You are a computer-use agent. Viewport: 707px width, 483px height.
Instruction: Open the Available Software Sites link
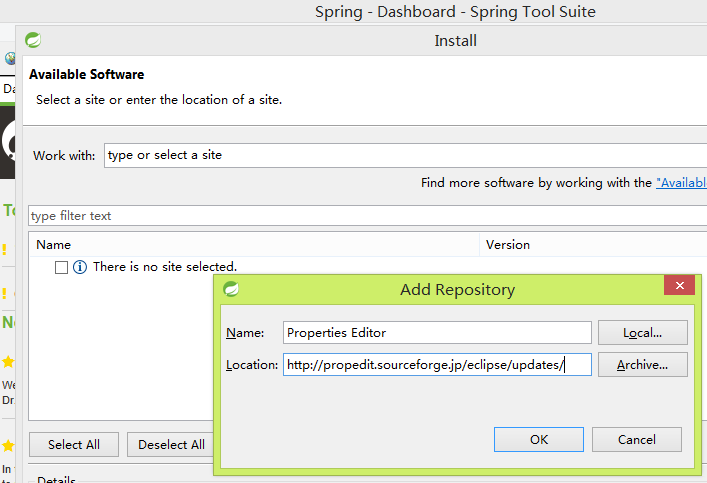coord(681,183)
